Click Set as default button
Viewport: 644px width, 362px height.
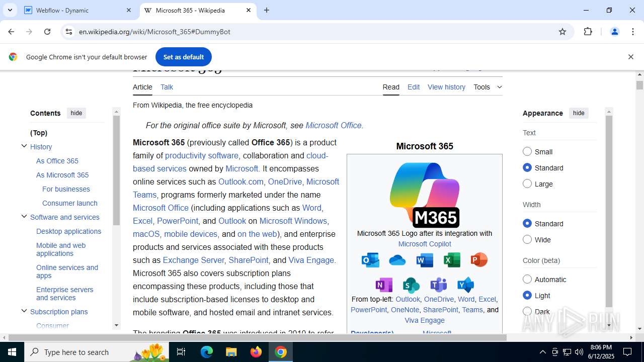pyautogui.click(x=184, y=57)
